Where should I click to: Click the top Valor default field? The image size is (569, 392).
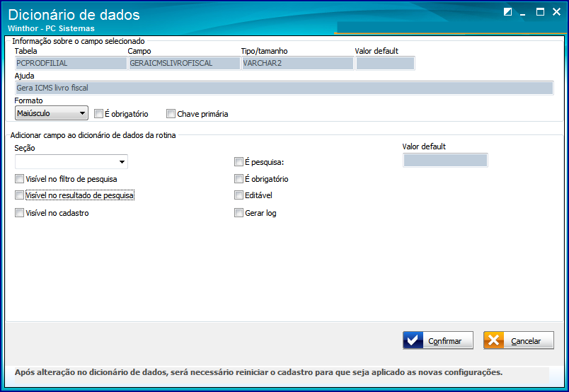tap(385, 63)
